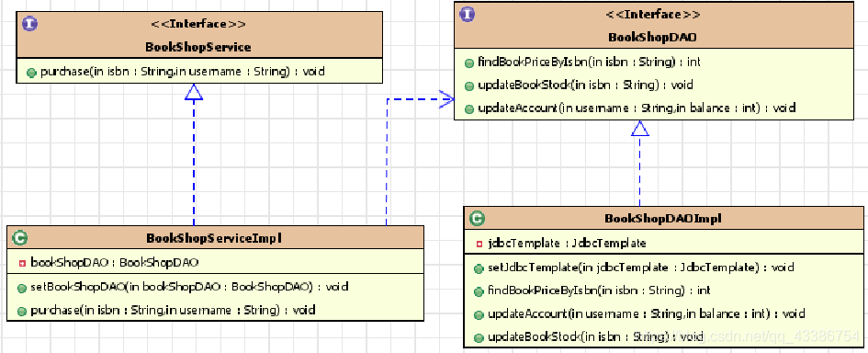
Task: Click the dependency arrowhead pointing to BookShopDAO
Action: pos(446,99)
